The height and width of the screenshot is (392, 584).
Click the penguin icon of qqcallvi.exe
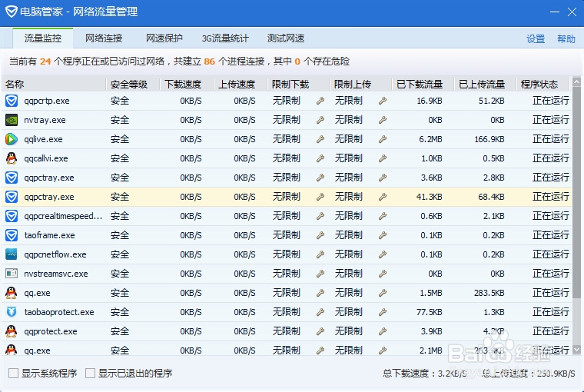[12, 158]
